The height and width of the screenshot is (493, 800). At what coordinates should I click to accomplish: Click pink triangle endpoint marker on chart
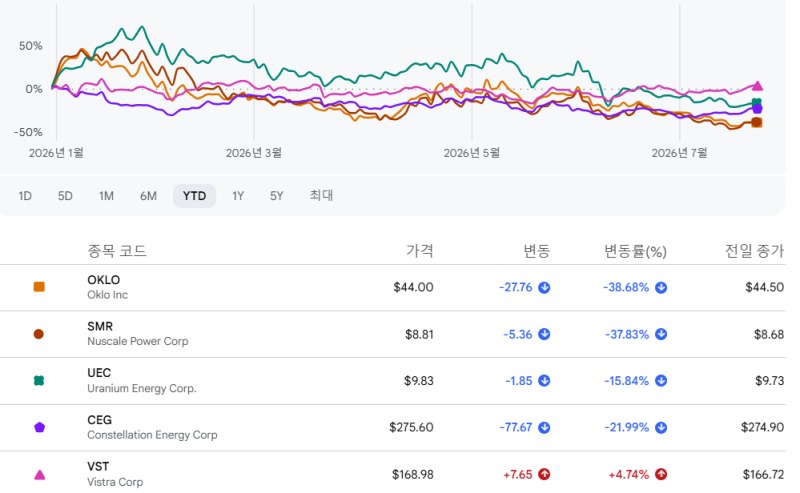(x=758, y=86)
